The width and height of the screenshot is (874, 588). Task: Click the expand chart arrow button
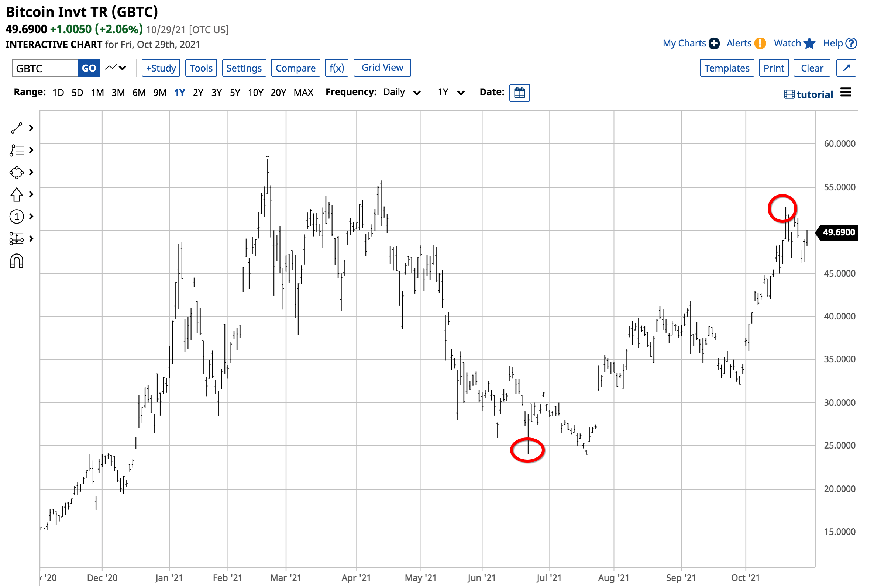coord(846,68)
